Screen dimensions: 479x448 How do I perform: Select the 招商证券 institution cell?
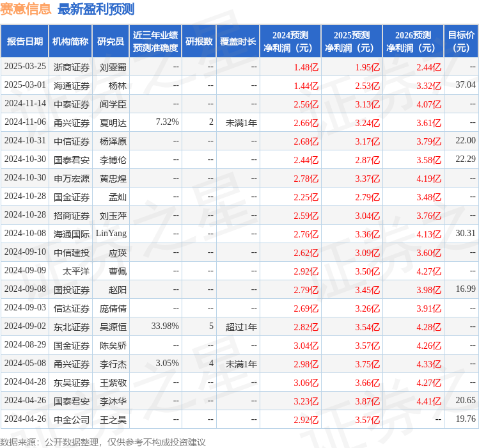[x=72, y=216]
